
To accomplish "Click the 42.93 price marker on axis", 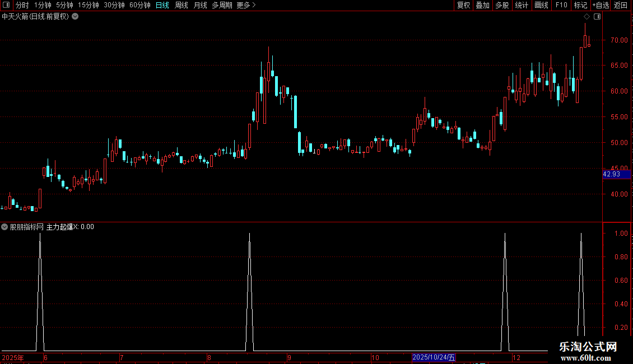I will 616,174.
